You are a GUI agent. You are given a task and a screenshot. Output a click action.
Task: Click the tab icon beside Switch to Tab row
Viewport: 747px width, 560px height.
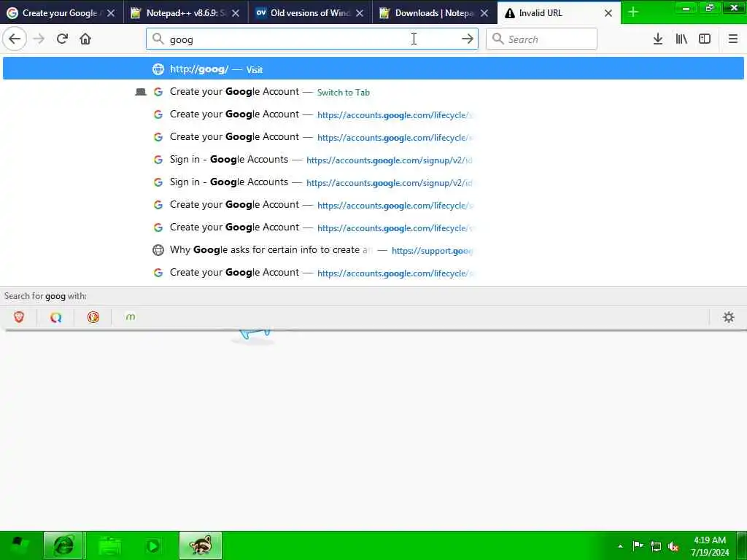[141, 92]
